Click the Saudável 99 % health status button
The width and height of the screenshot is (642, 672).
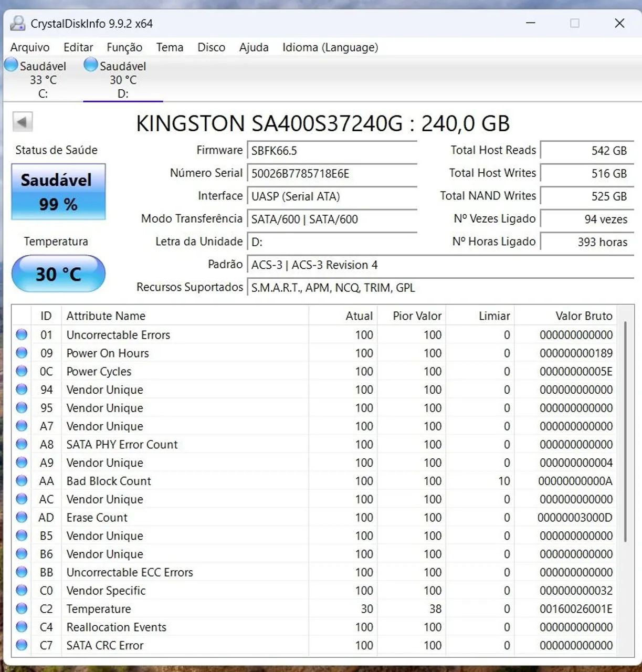(x=58, y=192)
